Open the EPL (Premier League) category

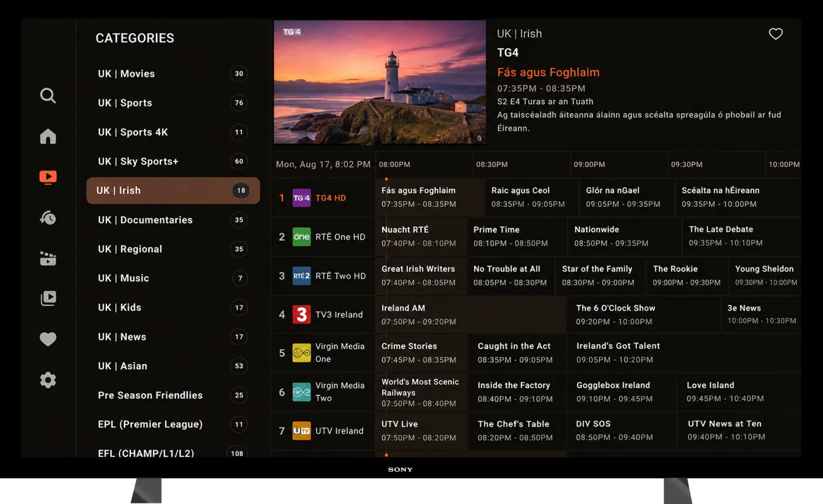coord(173,424)
